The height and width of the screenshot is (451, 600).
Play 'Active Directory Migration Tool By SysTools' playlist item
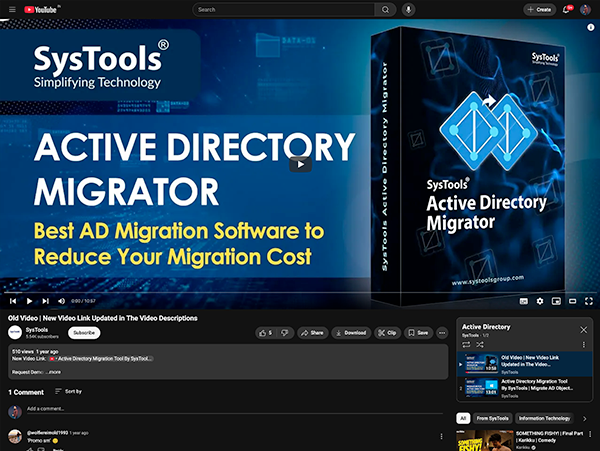pyautogui.click(x=525, y=388)
